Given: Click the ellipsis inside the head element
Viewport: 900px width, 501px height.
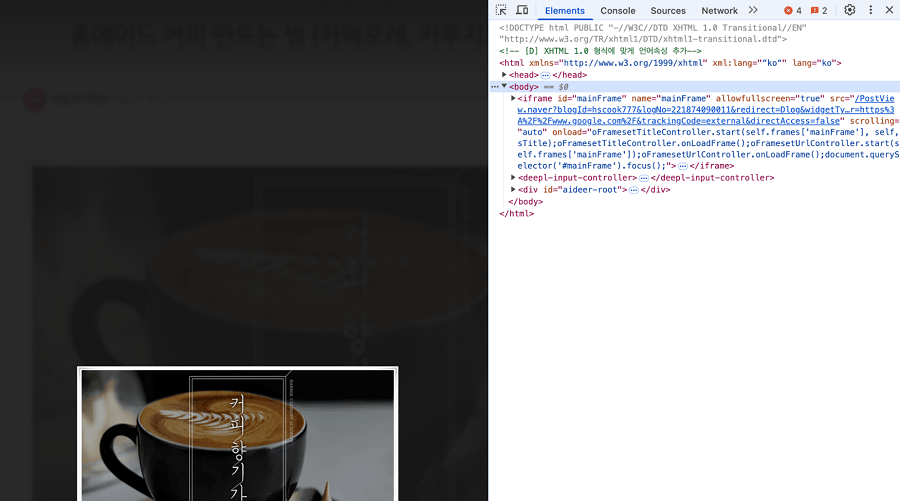Looking at the screenshot, I should (545, 75).
